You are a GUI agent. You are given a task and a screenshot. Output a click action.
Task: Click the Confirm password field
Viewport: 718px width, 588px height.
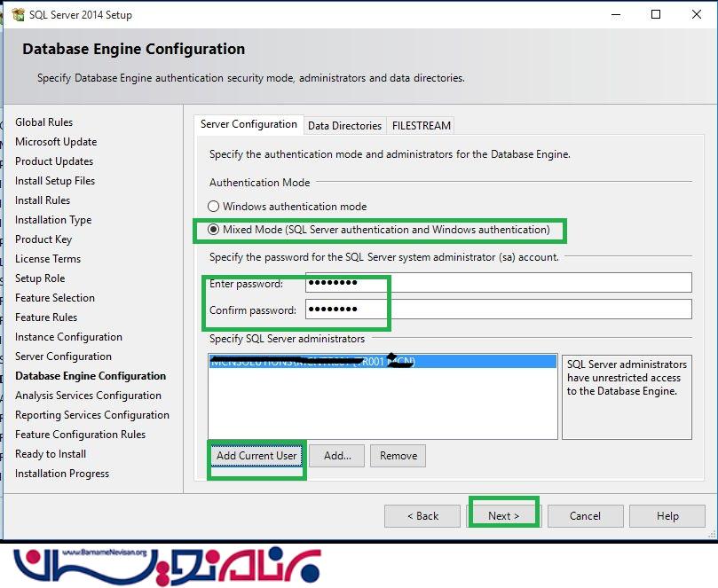tap(498, 310)
